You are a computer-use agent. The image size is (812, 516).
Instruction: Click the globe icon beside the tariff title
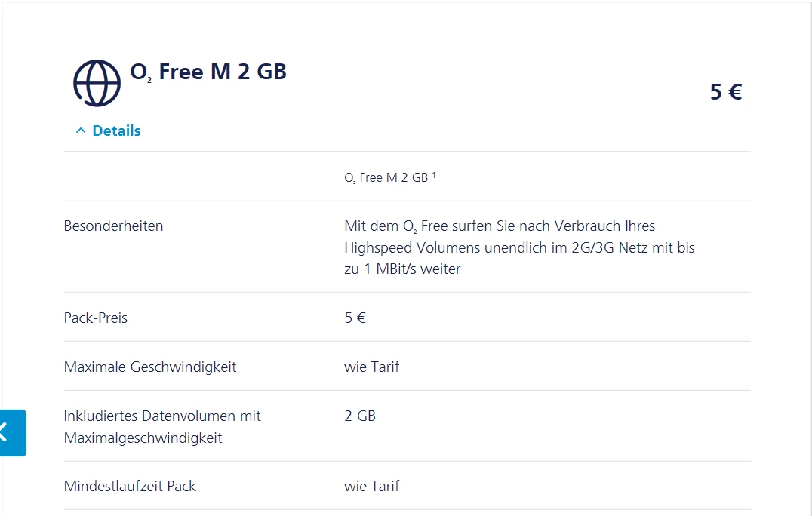pos(97,82)
